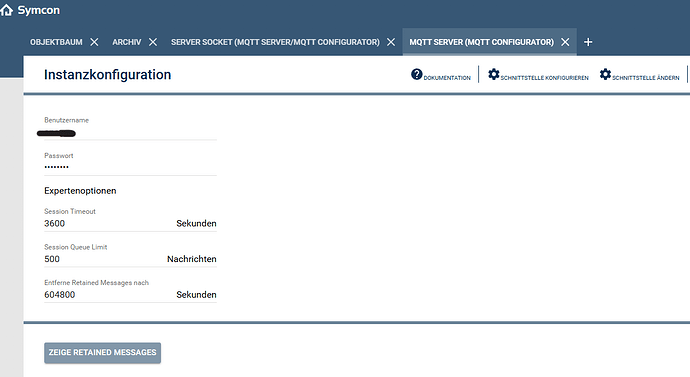Open Server Socket (MQTT Server/MQTT Configurator) tab

click(275, 42)
